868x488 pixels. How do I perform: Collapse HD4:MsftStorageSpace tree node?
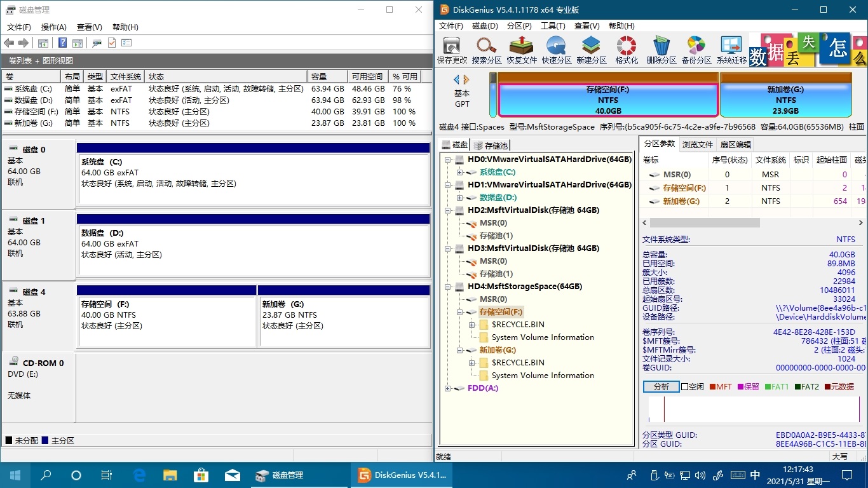pos(448,287)
